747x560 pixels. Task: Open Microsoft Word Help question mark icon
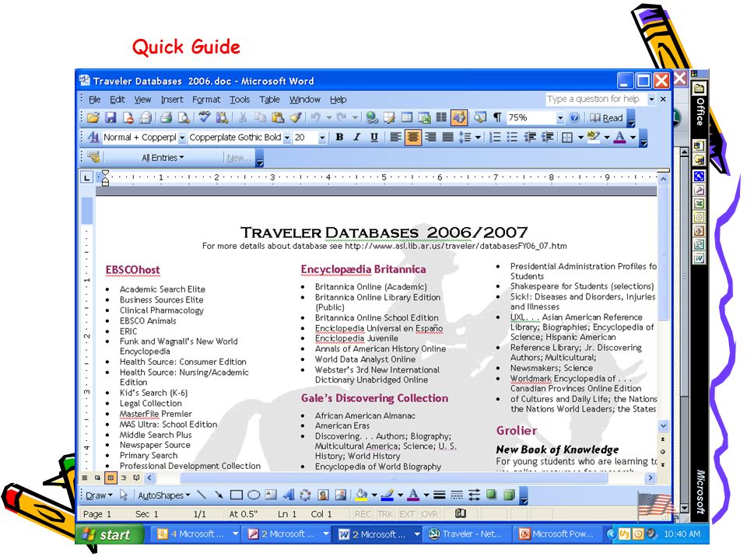coord(574,117)
